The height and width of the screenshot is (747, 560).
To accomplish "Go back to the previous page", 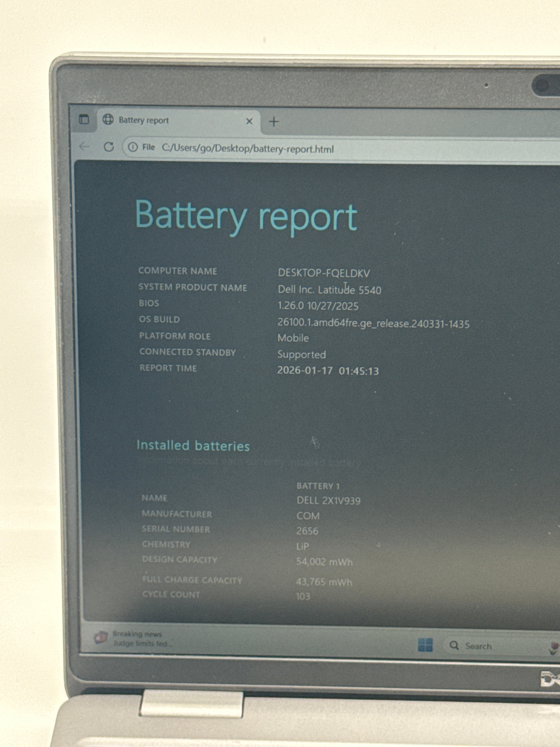I will 84,147.
